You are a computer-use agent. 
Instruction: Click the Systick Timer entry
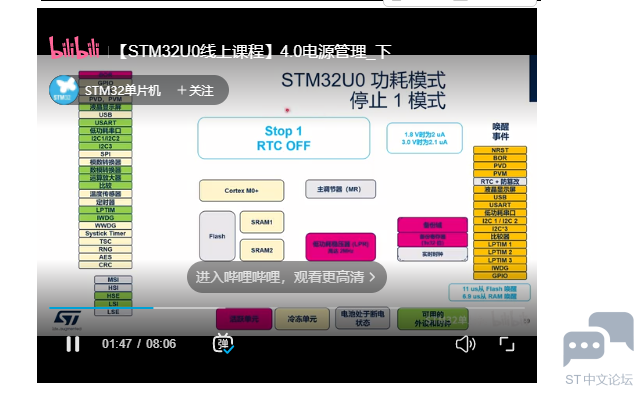point(105,233)
